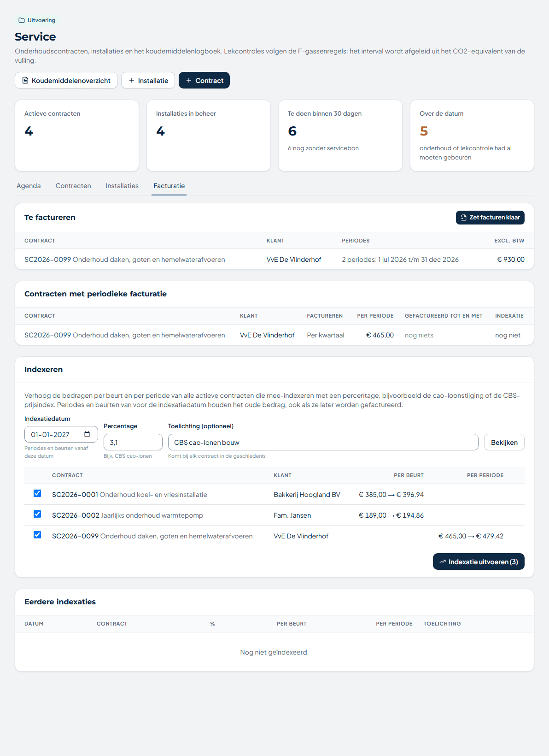Click the plus icon beside Installatie

point(132,80)
